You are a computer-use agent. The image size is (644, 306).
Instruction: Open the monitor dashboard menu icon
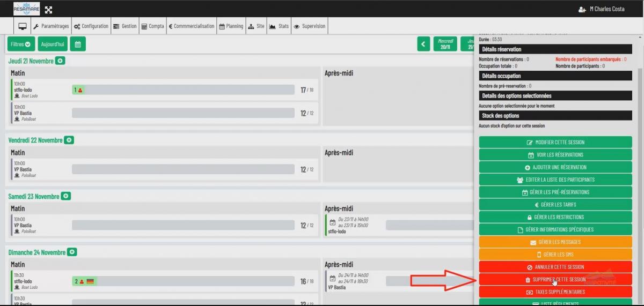click(x=23, y=26)
